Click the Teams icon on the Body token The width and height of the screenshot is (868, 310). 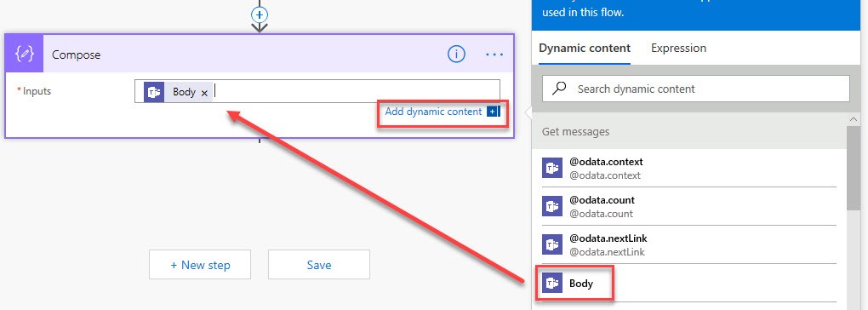tap(154, 92)
